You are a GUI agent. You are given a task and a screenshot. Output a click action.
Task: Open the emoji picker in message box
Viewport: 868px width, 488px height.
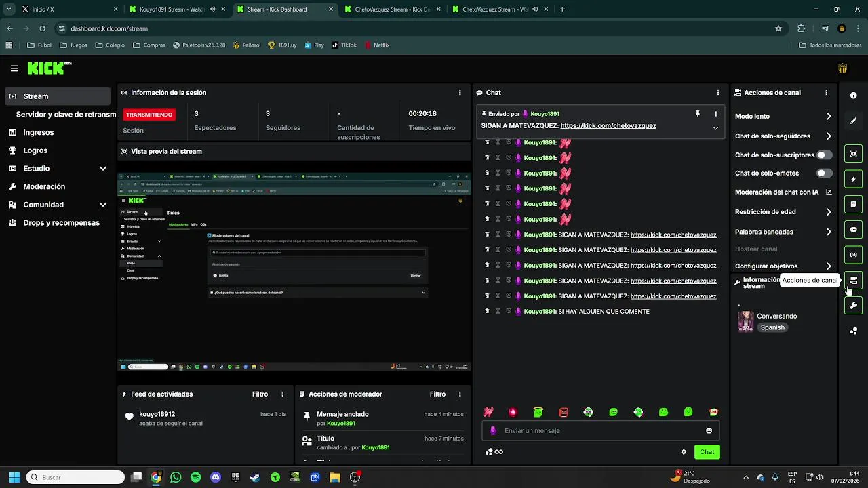pos(709,430)
